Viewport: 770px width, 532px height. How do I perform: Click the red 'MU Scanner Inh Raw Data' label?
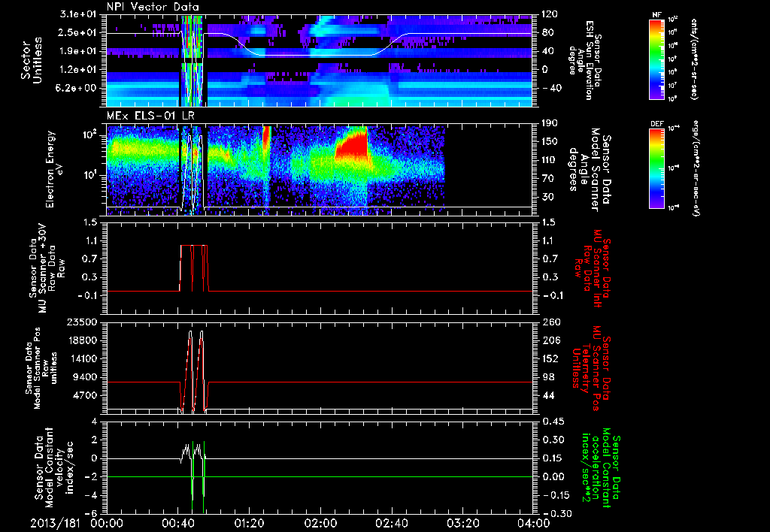coord(591,268)
